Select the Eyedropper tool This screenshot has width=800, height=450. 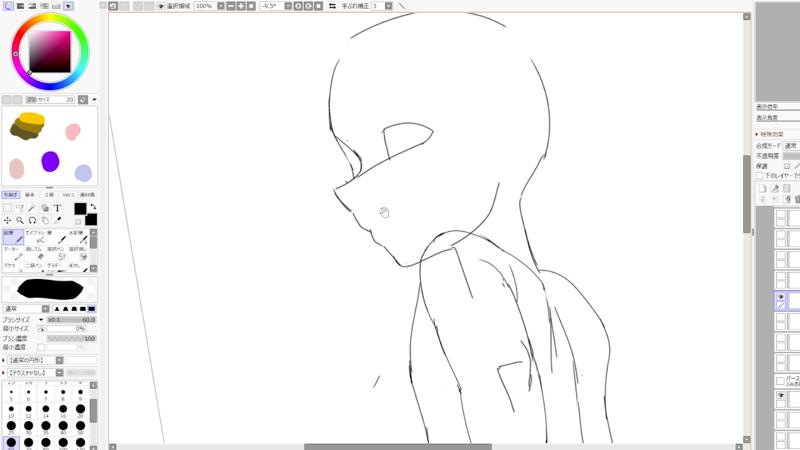[x=58, y=220]
